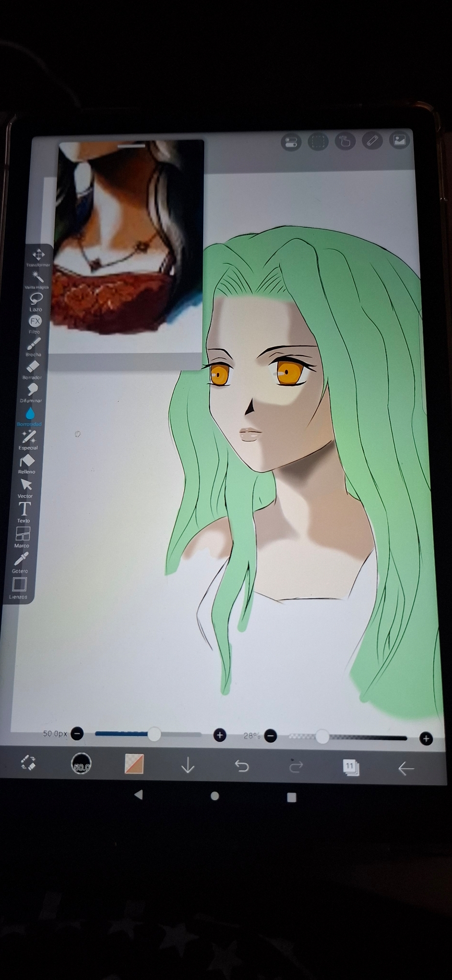Switch to the Borrador eraser tool
452x980 pixels.
pyautogui.click(x=32, y=367)
